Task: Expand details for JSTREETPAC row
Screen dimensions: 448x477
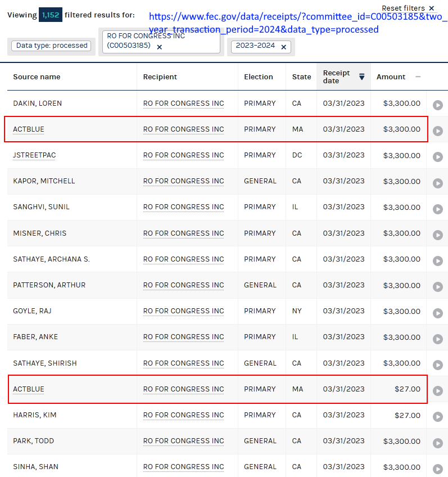Action: coord(438,157)
